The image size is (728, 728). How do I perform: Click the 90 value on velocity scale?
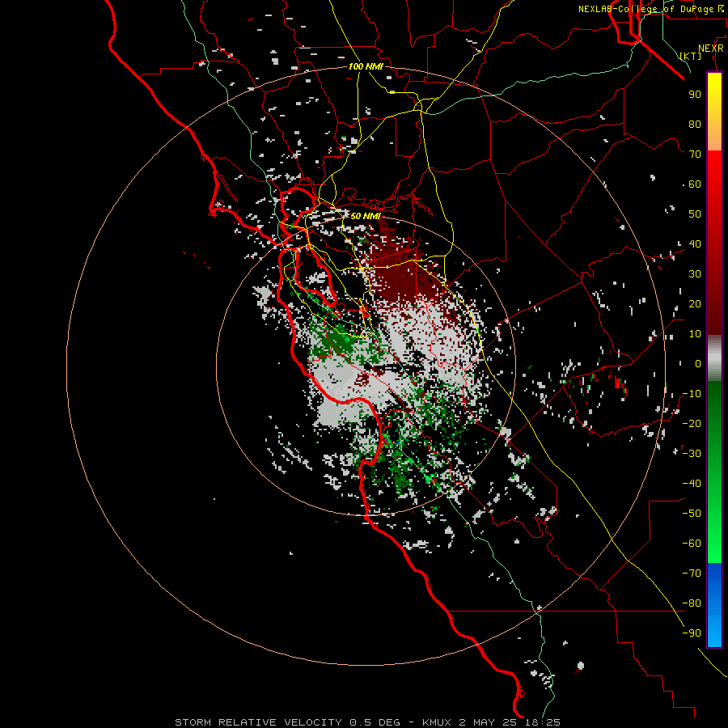[695, 95]
